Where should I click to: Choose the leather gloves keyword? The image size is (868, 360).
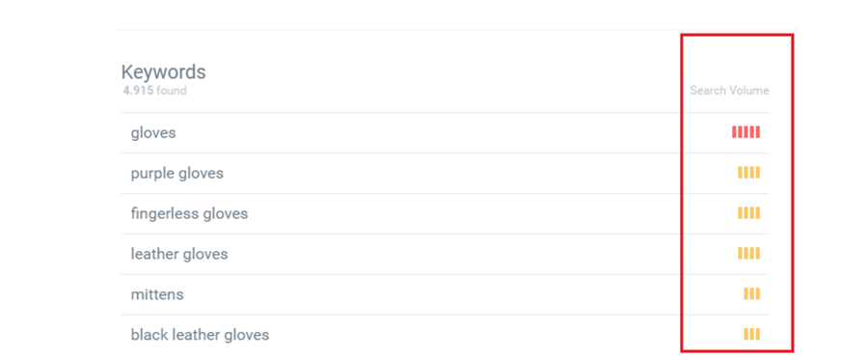coord(179,254)
